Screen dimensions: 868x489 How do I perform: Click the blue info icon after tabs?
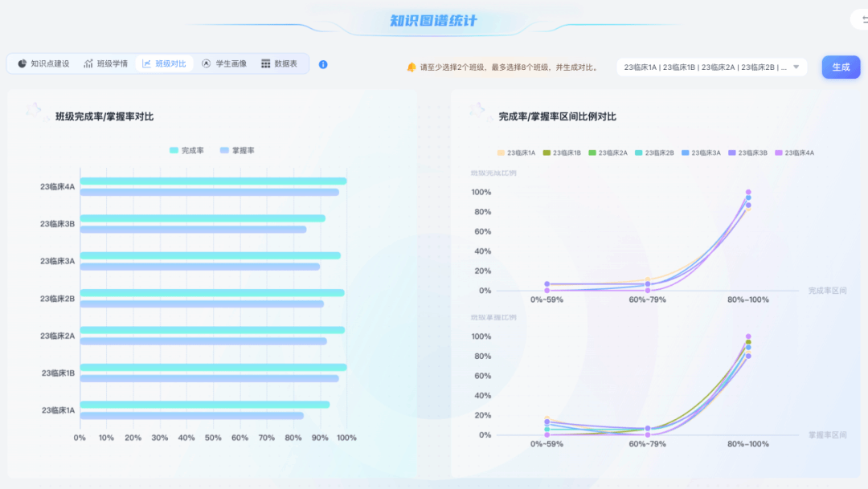pyautogui.click(x=323, y=64)
